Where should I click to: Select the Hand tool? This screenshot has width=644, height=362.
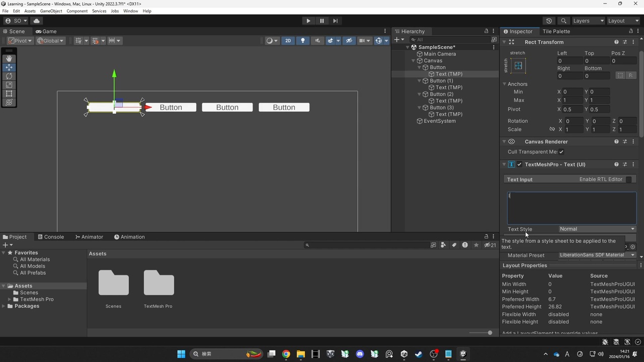(9, 58)
